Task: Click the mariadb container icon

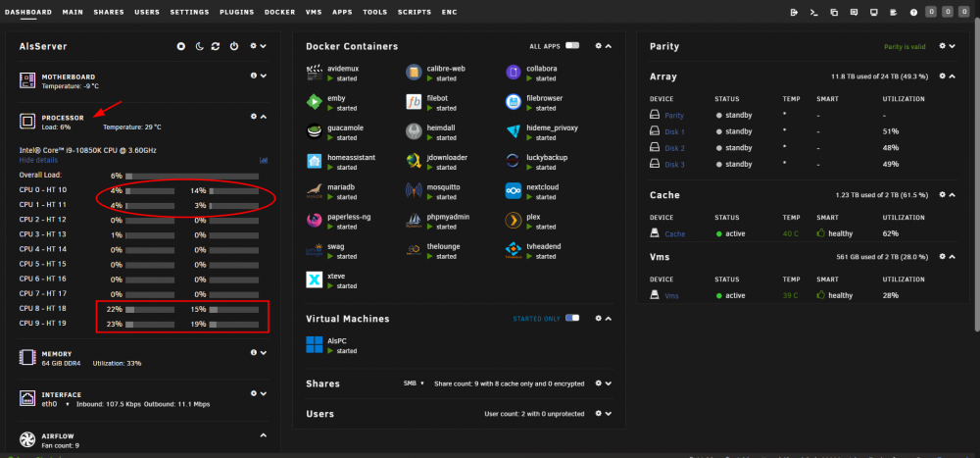Action: pyautogui.click(x=315, y=191)
